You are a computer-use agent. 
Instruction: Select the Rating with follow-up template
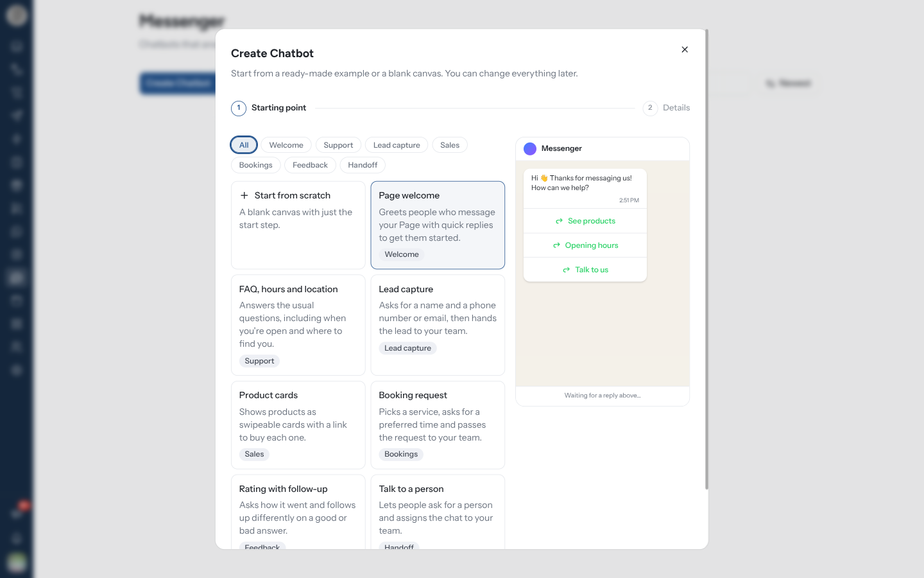click(x=298, y=512)
